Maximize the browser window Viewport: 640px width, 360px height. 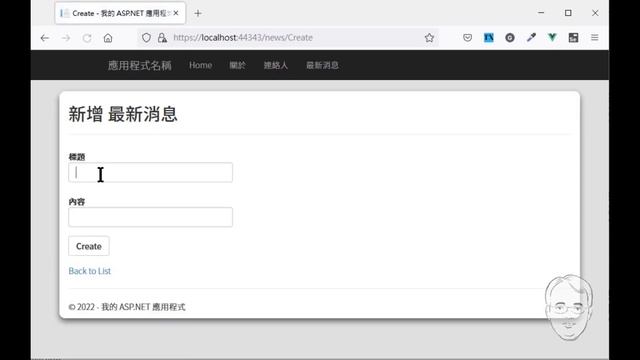pyautogui.click(x=568, y=13)
